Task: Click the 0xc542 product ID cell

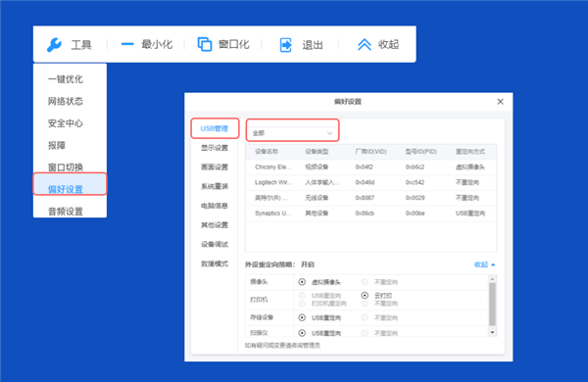Action: 415,182
